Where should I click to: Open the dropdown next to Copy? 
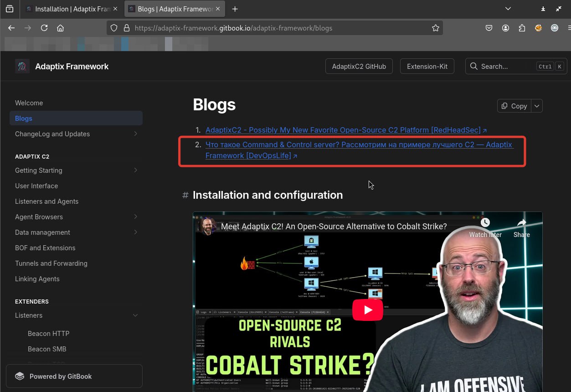(x=537, y=106)
